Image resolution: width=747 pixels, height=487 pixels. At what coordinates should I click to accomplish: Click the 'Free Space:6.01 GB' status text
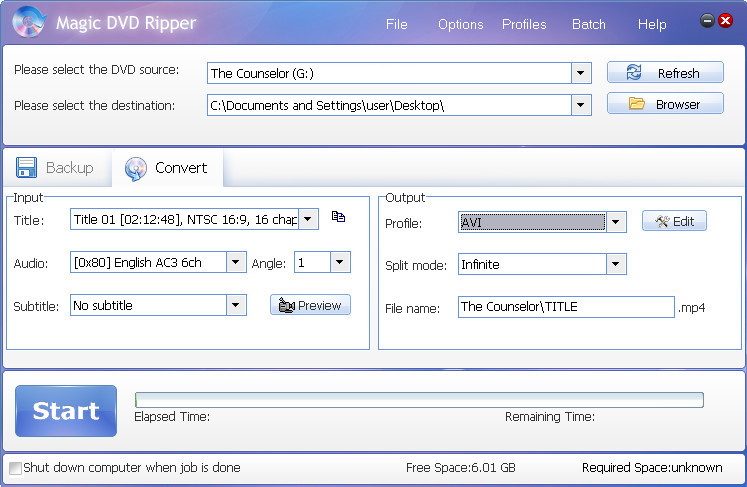point(461,467)
